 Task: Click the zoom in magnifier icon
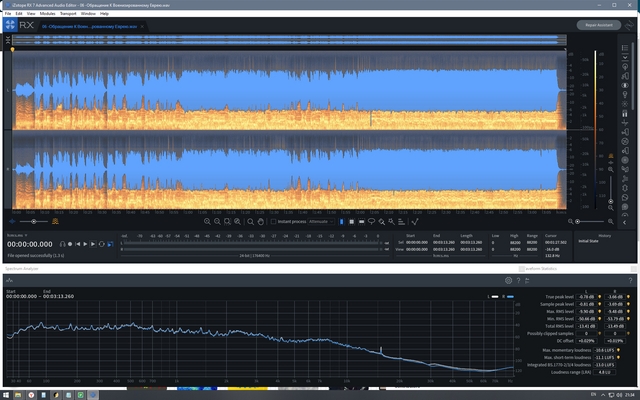pos(207,221)
